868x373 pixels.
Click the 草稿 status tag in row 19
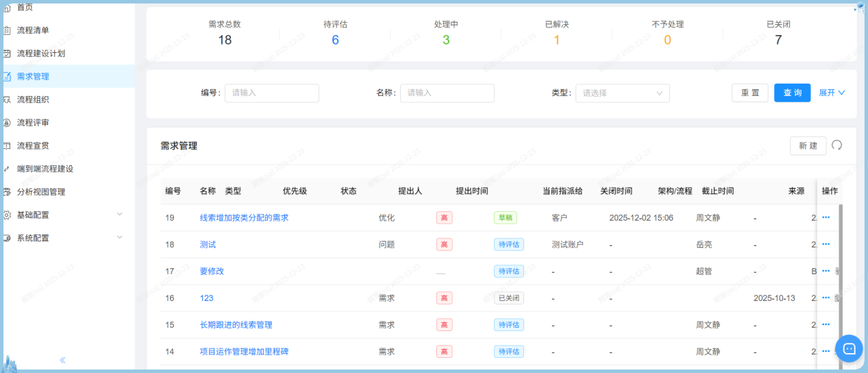point(506,218)
